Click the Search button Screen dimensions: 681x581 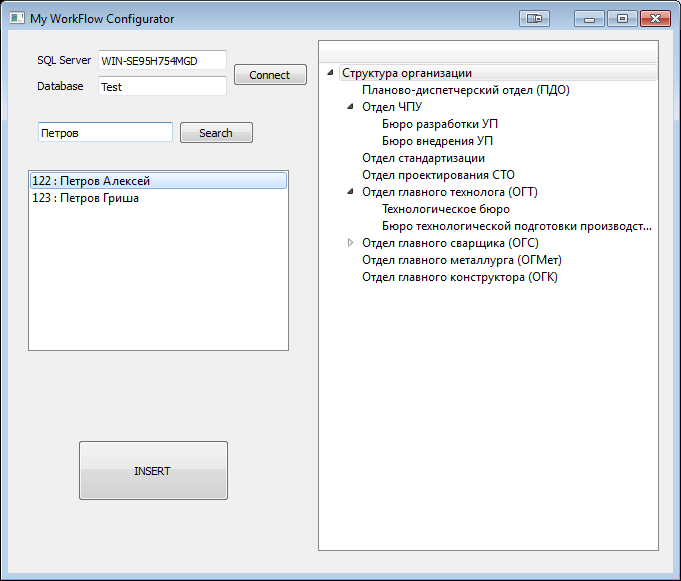click(216, 132)
